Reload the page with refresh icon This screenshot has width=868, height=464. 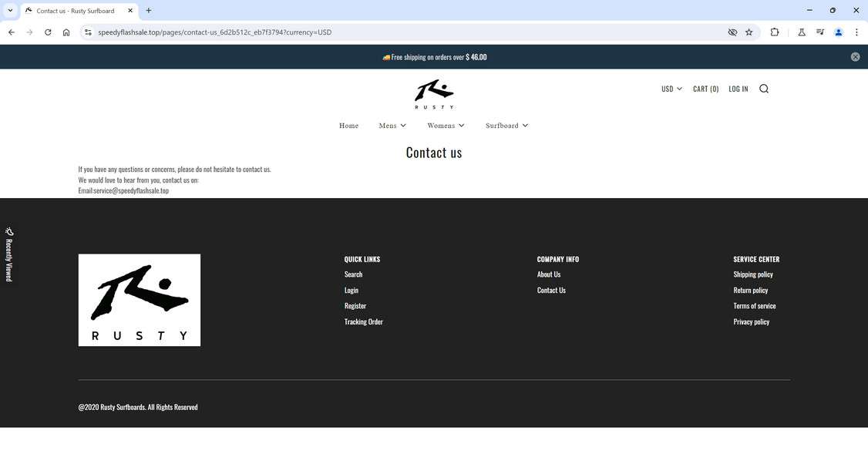click(x=48, y=32)
